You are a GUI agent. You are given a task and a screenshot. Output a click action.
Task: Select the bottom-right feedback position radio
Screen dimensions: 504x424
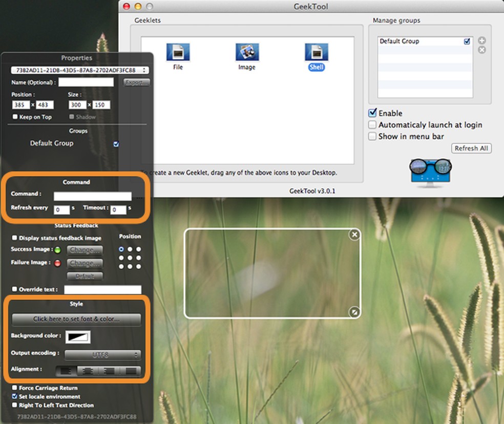coord(138,266)
